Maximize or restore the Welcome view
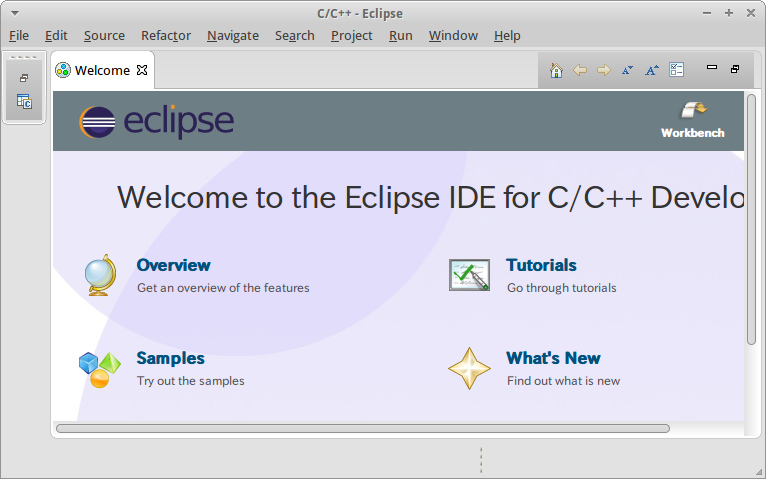The image size is (766, 479). [735, 69]
